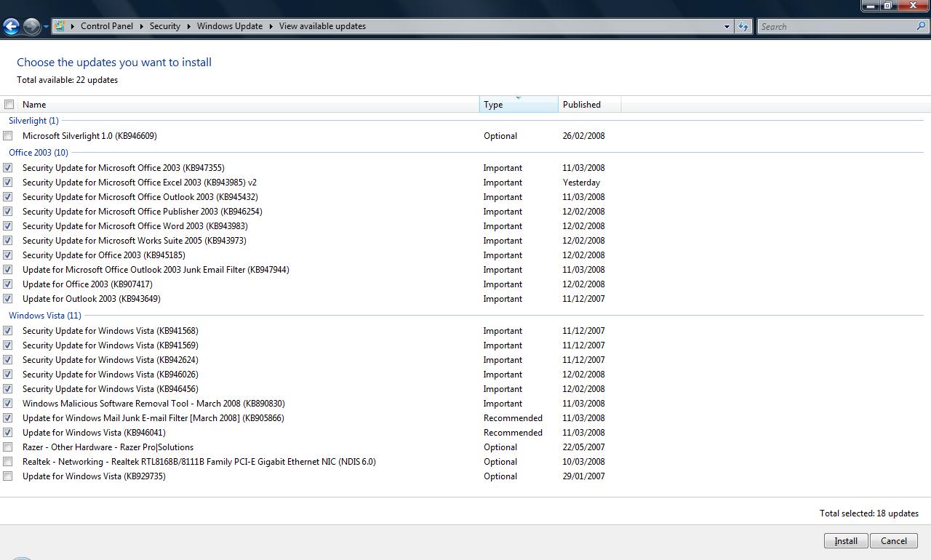
Task: Select Windows Update in the breadcrumb
Action: [230, 26]
